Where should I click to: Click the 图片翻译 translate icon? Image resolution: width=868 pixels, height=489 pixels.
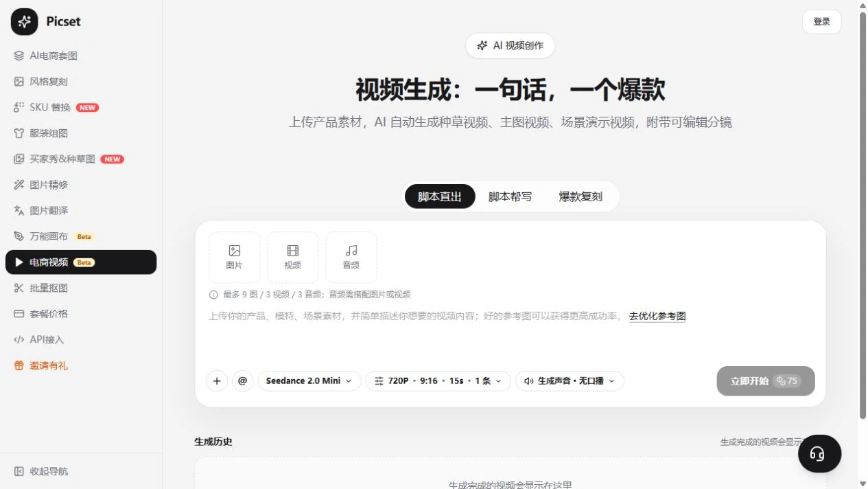(x=19, y=210)
